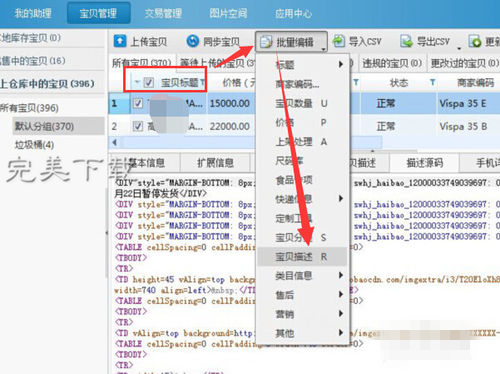Click the 导入CSV icon
This screenshot has height=374, width=500.
click(x=339, y=41)
